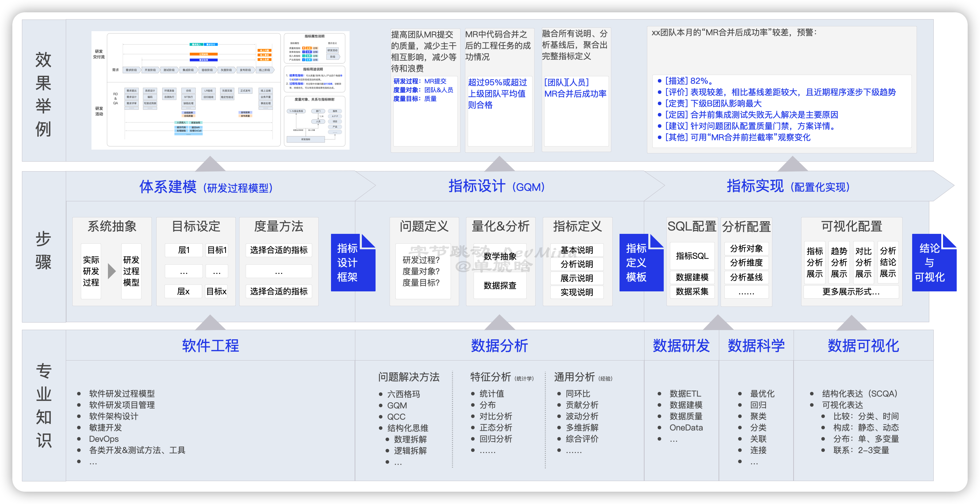The image size is (980, 504).
Task: Expand the 开发阶段 stage chevron
Action: coord(150,70)
